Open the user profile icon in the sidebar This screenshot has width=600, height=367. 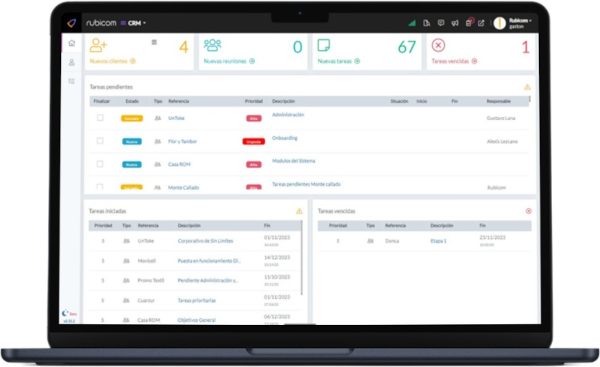click(72, 62)
